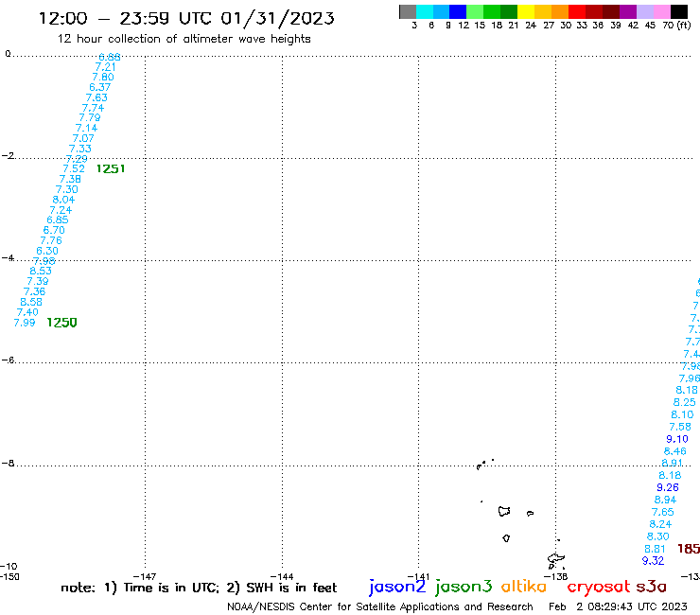Click the 6.37 wave height reading
This screenshot has height=615, width=700.
coord(99,87)
